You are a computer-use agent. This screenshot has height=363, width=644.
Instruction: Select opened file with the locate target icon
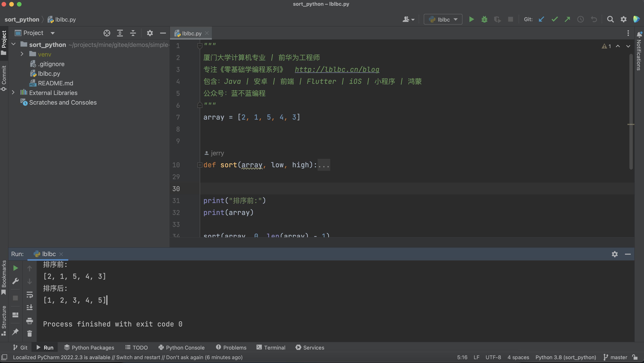click(x=107, y=33)
